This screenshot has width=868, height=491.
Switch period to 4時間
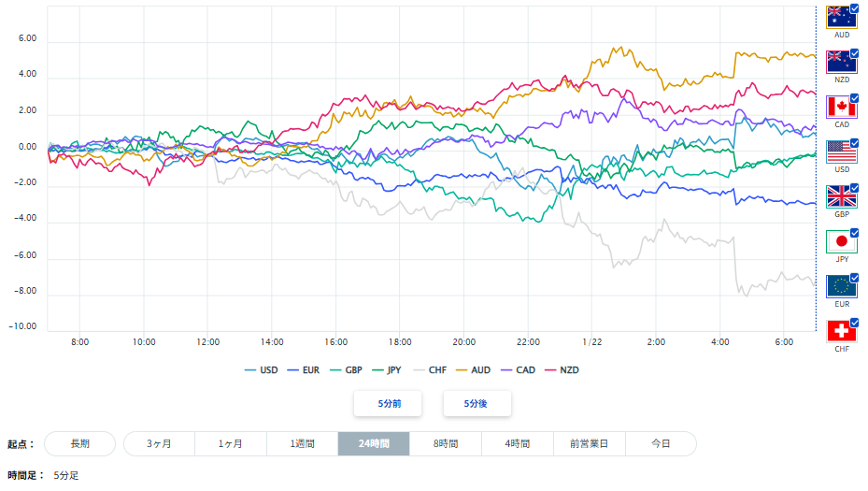(518, 444)
